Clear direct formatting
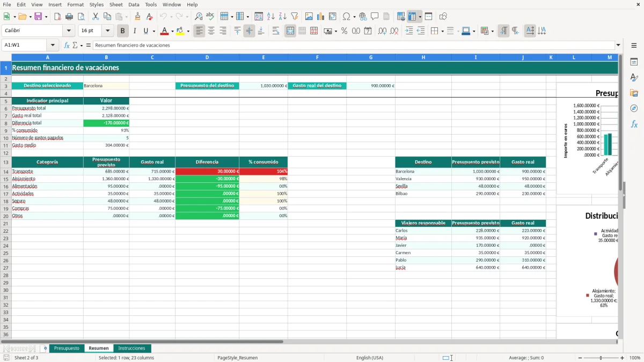This screenshot has width=644, height=362. point(150,17)
